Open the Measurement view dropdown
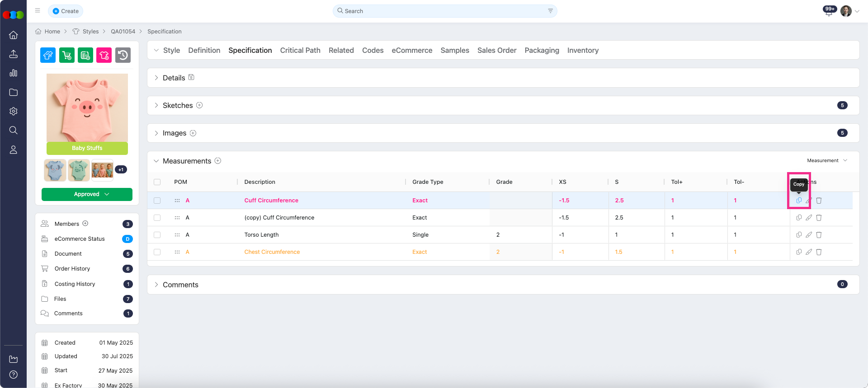 coord(827,161)
